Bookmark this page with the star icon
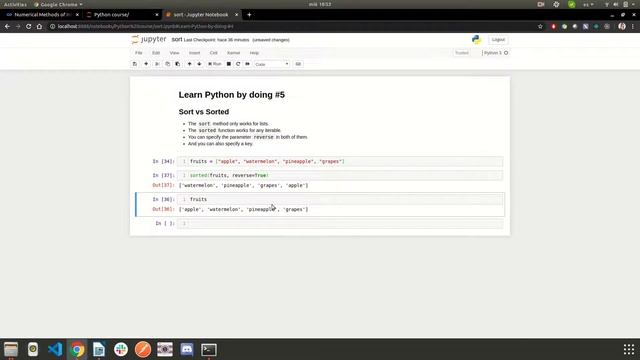The height and width of the screenshot is (360, 640). [x=540, y=27]
